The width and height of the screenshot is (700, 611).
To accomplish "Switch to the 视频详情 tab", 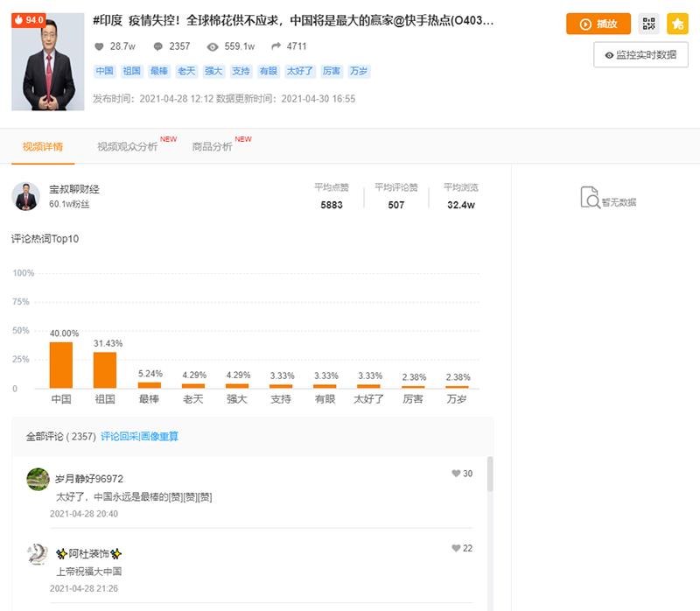I will 43,146.
